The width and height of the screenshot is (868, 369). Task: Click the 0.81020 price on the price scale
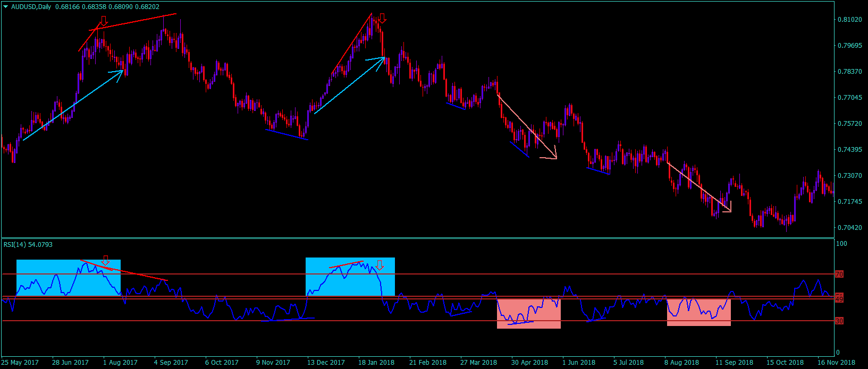(849, 20)
